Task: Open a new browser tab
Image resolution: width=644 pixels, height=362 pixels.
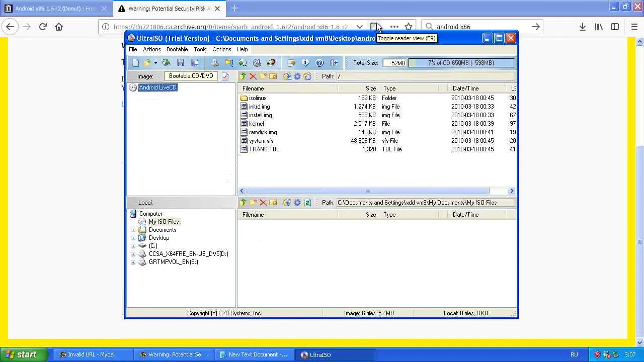Action: [234, 9]
